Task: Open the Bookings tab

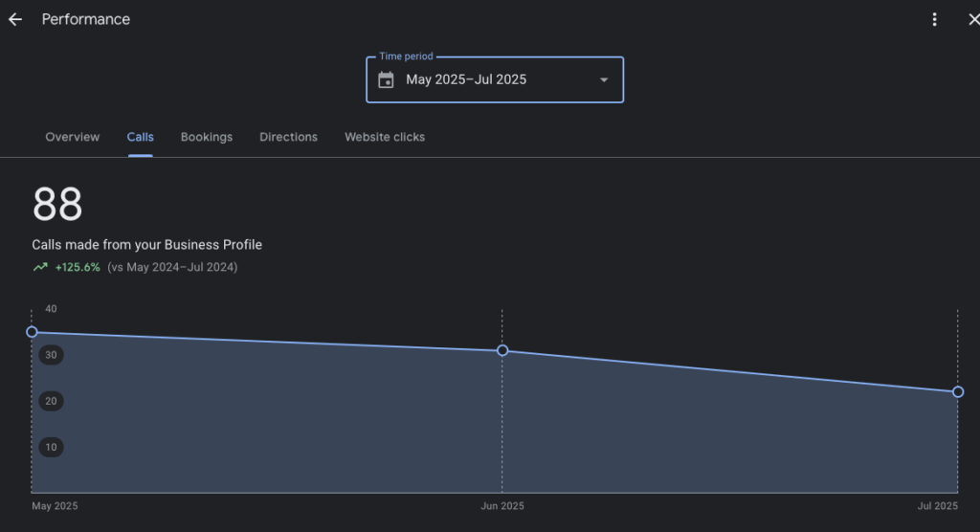Action: [x=207, y=137]
